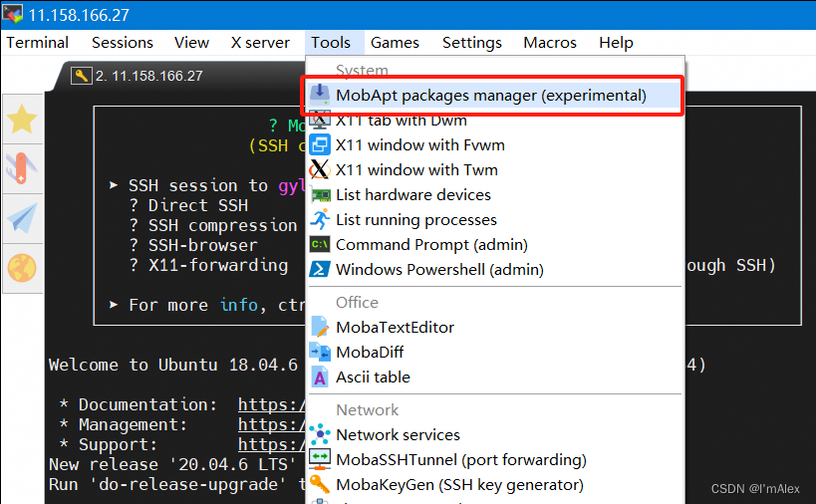This screenshot has height=504, width=816.
Task: Open the Documentation https link
Action: [271, 404]
